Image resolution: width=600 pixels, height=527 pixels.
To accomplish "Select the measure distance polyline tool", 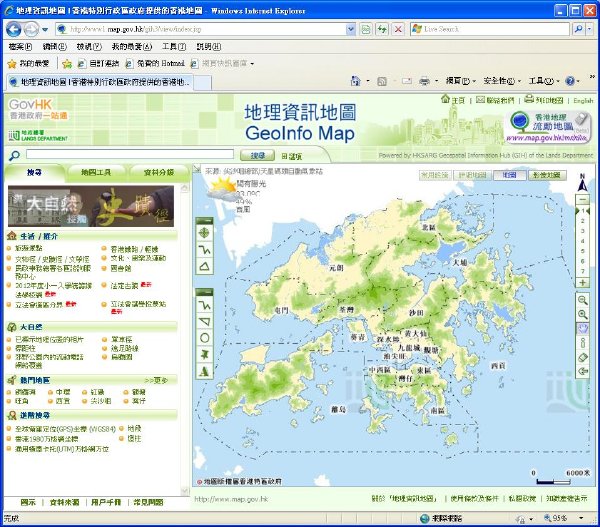I will click(204, 250).
